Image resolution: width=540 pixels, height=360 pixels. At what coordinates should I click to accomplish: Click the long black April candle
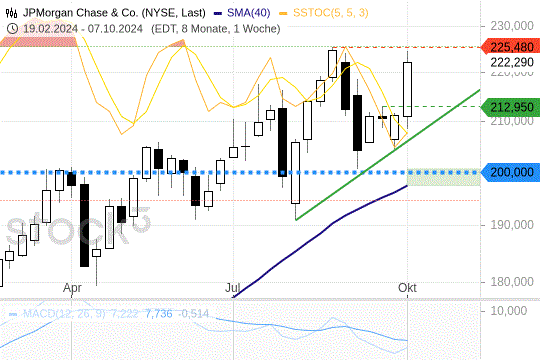pyautogui.click(x=84, y=225)
